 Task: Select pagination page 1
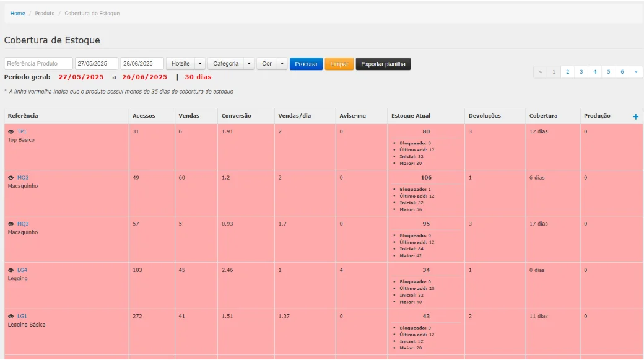click(554, 72)
